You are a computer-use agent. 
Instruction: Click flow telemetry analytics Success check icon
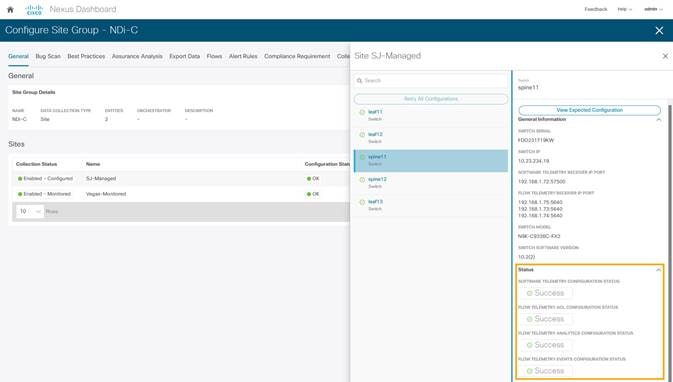(529, 345)
